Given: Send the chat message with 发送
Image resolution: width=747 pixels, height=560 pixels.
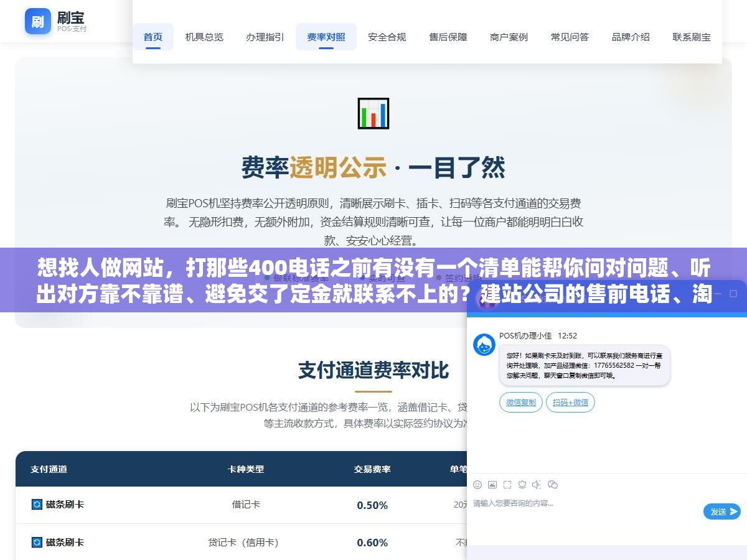Looking at the screenshot, I should coord(722,511).
